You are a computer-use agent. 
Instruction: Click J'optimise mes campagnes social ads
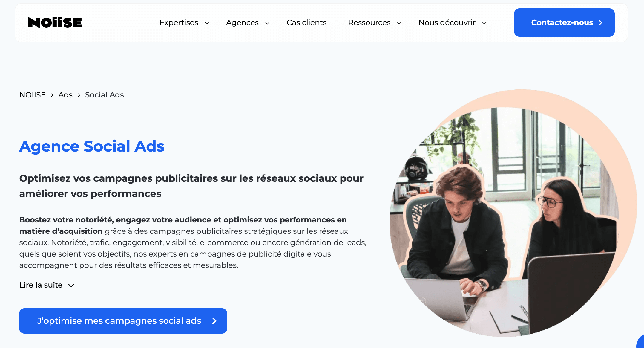123,321
